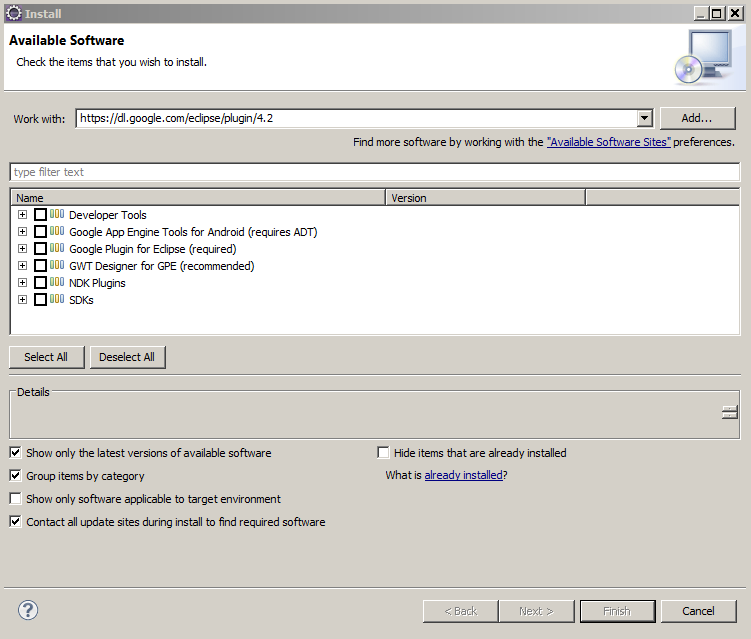Toggle Group items by category checkbox
751x639 pixels.
pyautogui.click(x=16, y=476)
